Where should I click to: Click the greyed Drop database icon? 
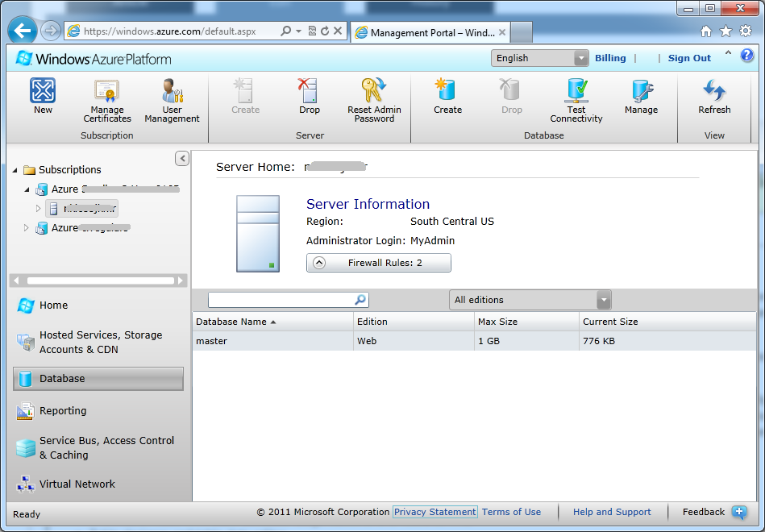tap(511, 91)
